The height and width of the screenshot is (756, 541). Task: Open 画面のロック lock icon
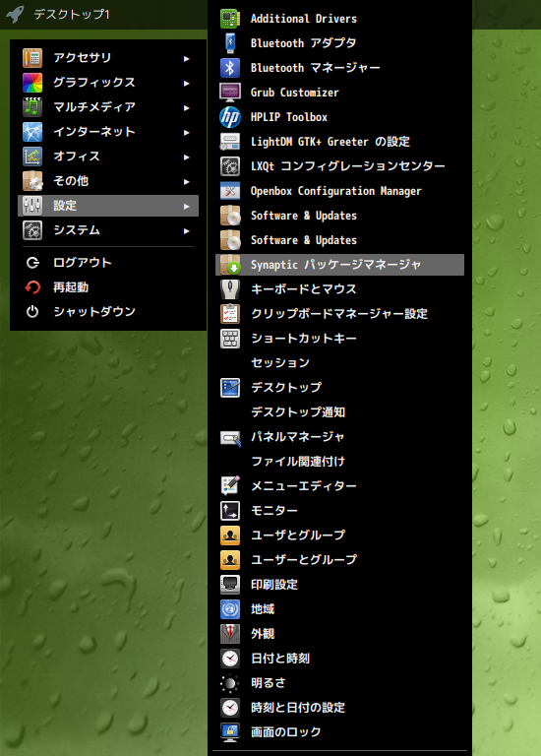(x=230, y=732)
